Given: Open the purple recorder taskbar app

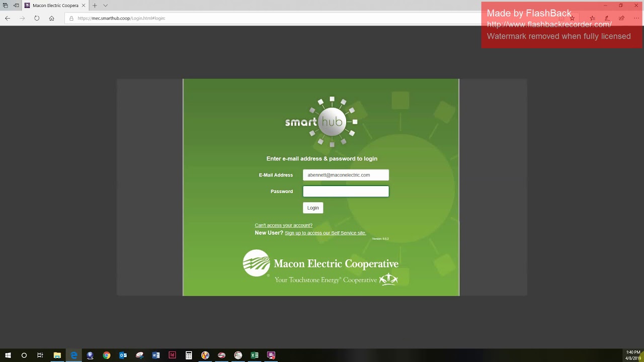Looking at the screenshot, I should point(271,355).
